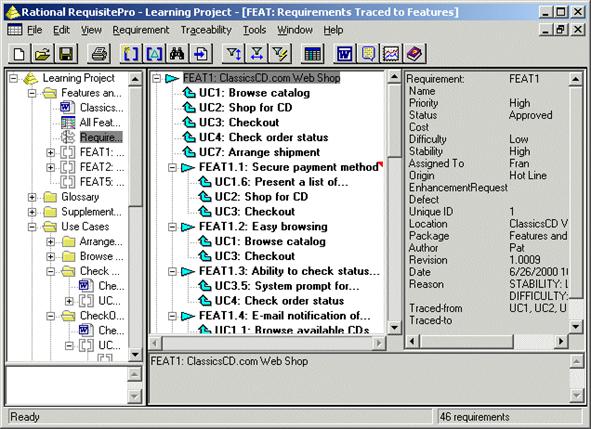Click the explorer scroll down arrow

click(135, 354)
